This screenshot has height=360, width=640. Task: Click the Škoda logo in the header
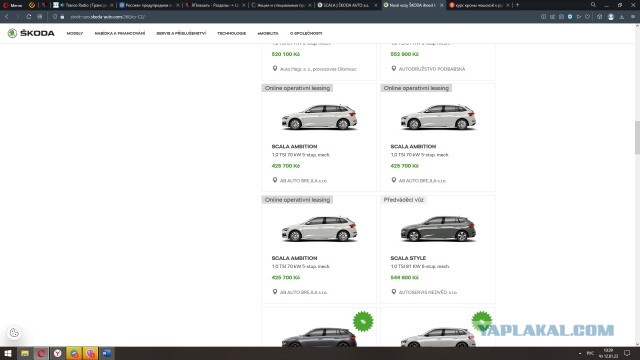pos(31,33)
